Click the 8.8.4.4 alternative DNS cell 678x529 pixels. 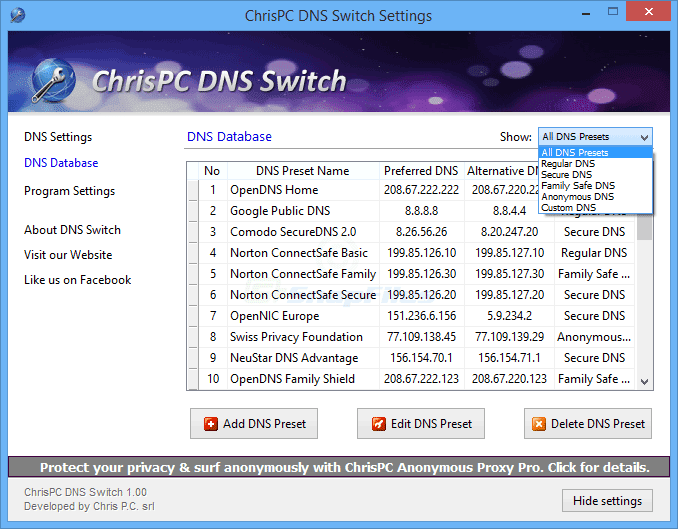click(x=509, y=211)
